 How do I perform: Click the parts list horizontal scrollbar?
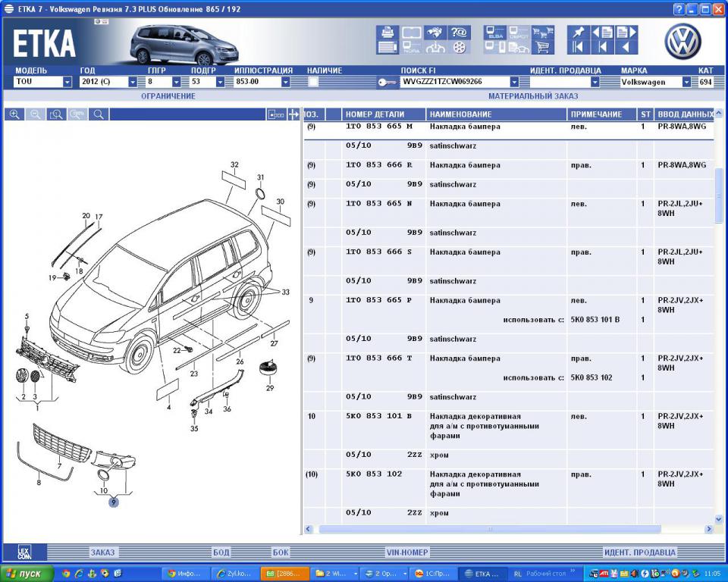490,529
